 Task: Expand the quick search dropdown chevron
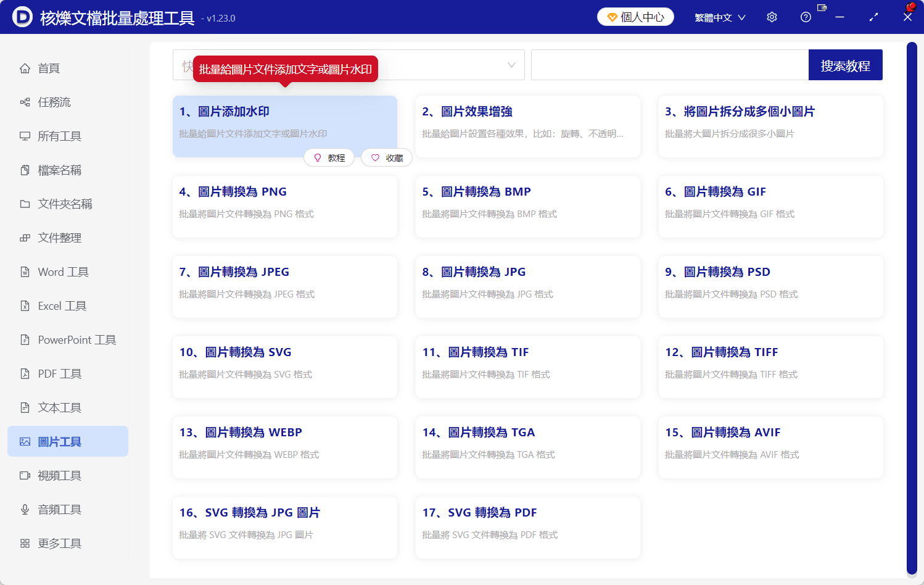tap(511, 65)
